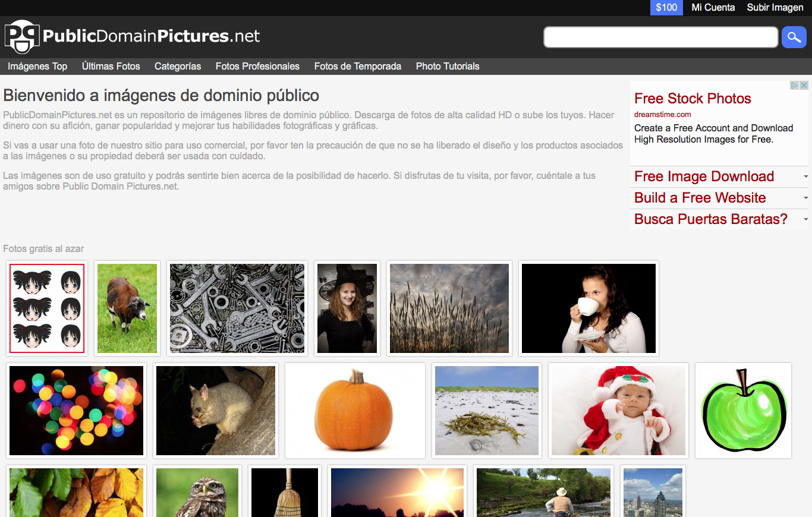
Task: Open the sheep on grass photo
Action: [x=127, y=308]
